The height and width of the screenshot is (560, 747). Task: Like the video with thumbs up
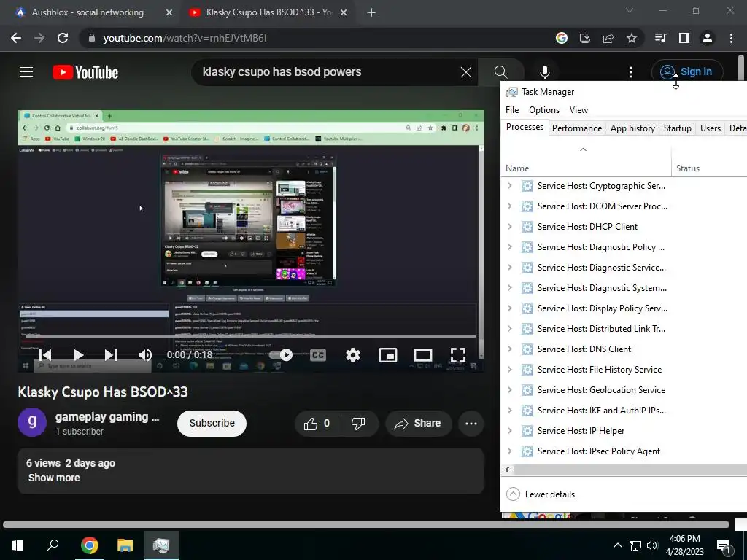[x=317, y=424]
